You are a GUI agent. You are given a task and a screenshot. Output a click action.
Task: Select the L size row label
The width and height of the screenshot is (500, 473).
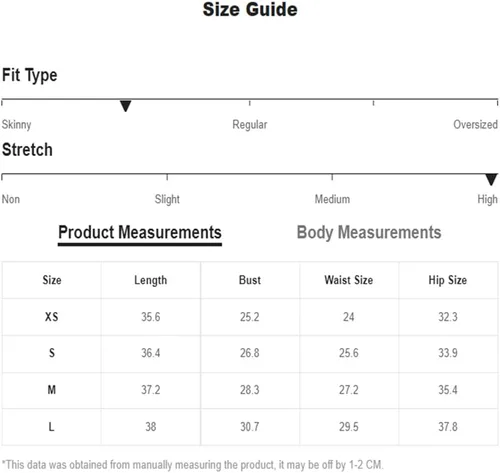(51, 427)
